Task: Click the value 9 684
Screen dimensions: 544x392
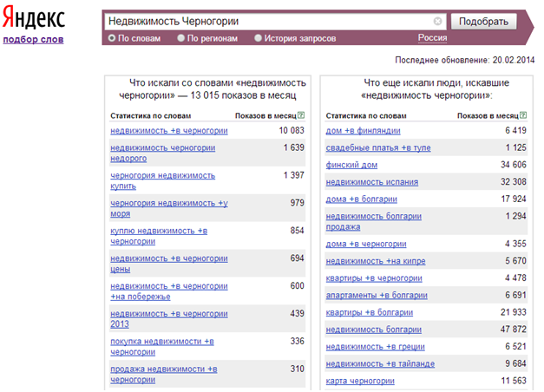Action: pos(515,363)
